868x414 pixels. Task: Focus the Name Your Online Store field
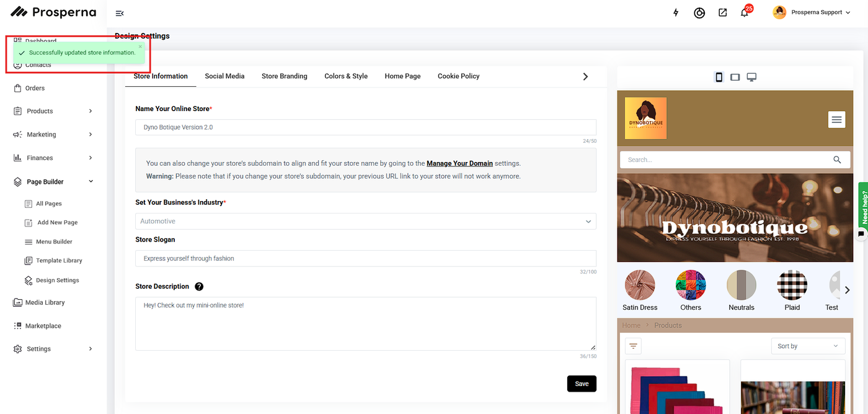tap(366, 127)
